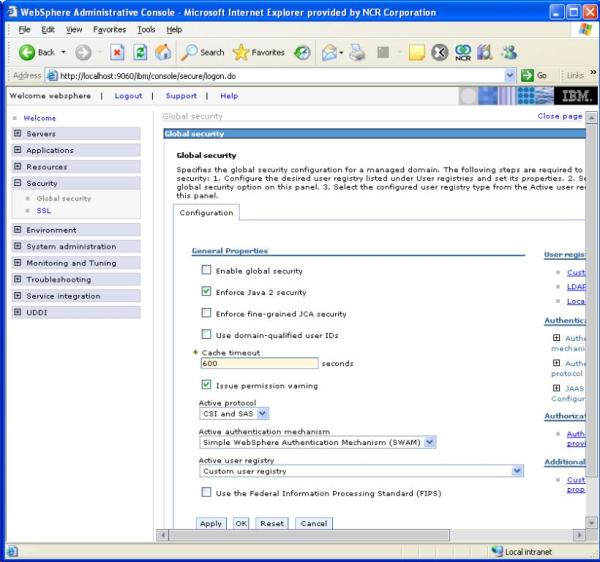Viewport: 600px width, 562px height.
Task: Click the IE Back arrow button
Action: point(27,52)
